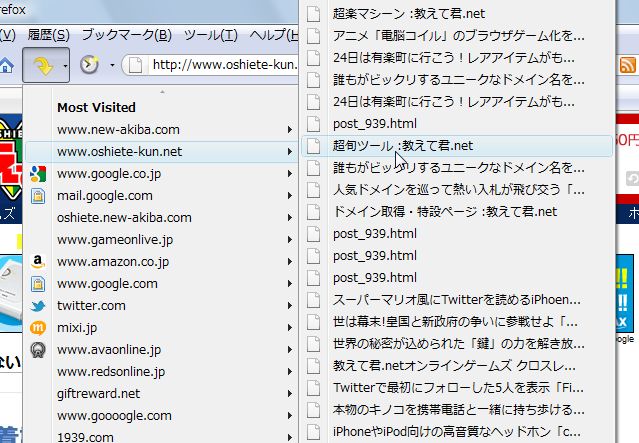
Task: Open 世は幕末!皇国と新政府の争い entry
Action: (x=456, y=322)
